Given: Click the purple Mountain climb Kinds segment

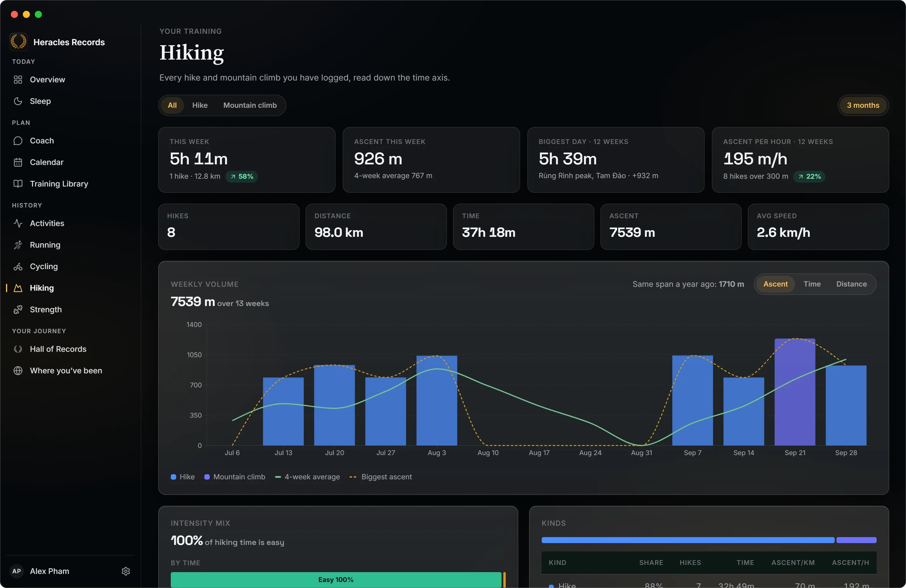Looking at the screenshot, I should (x=856, y=540).
